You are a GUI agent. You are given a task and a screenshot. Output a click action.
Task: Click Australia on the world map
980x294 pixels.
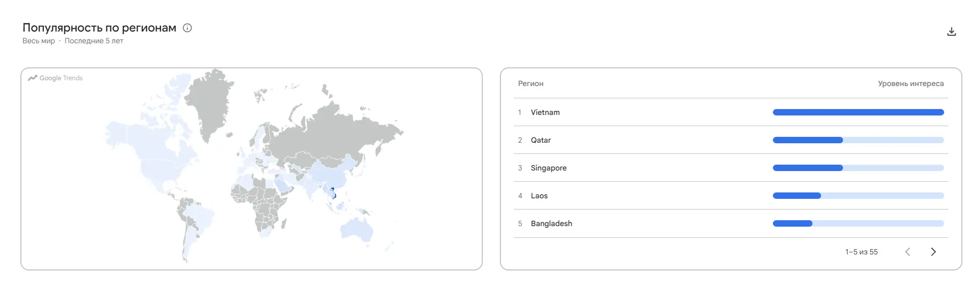356,230
